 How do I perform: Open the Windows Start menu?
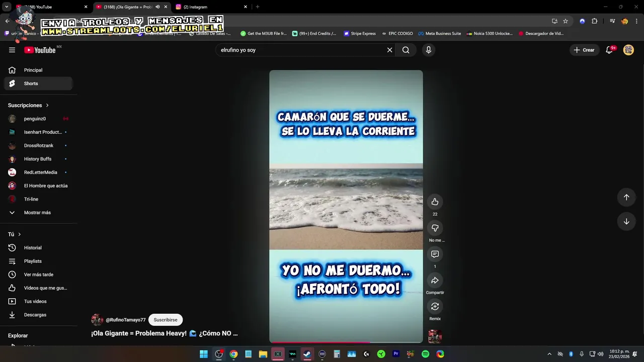point(204,354)
